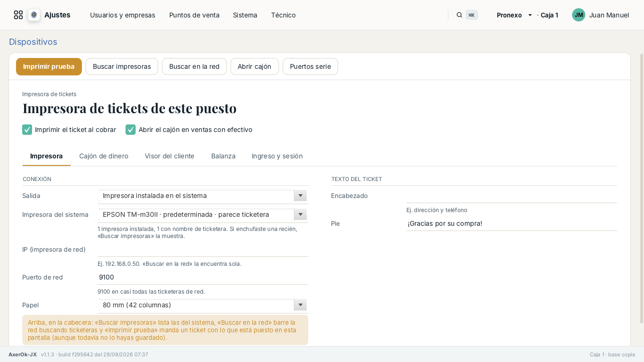644x362 pixels.
Task: Click the AxerOk-JX status bar label
Action: tap(23, 354)
